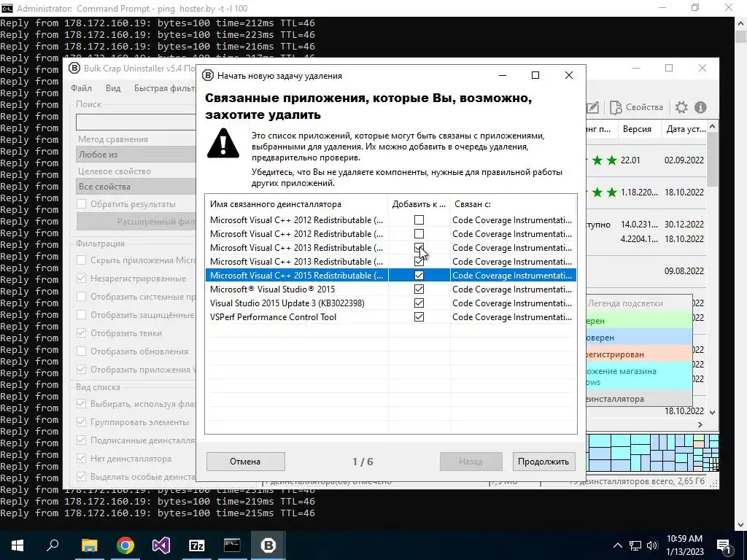
Task: Select the highlighted Visual C++ 2015 Redistributable row
Action: (x=391, y=275)
